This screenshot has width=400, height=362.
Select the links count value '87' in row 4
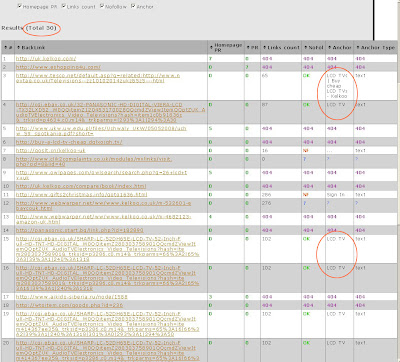point(265,105)
